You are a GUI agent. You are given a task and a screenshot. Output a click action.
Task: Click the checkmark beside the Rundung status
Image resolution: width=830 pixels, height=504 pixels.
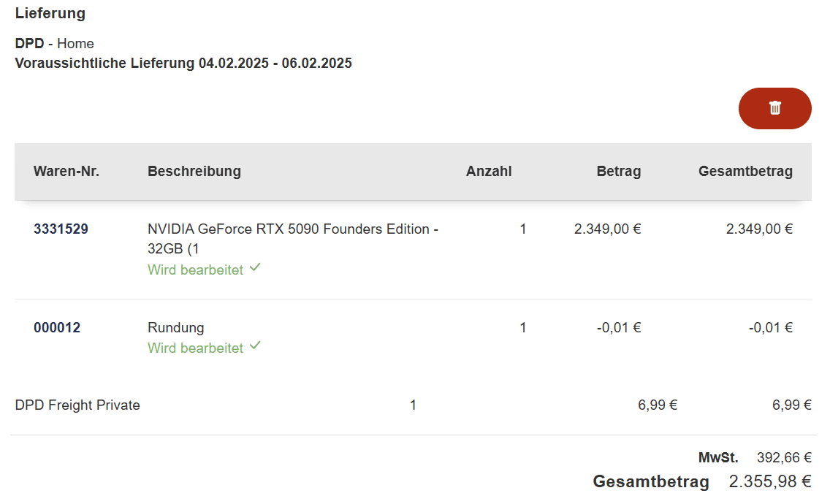255,345
